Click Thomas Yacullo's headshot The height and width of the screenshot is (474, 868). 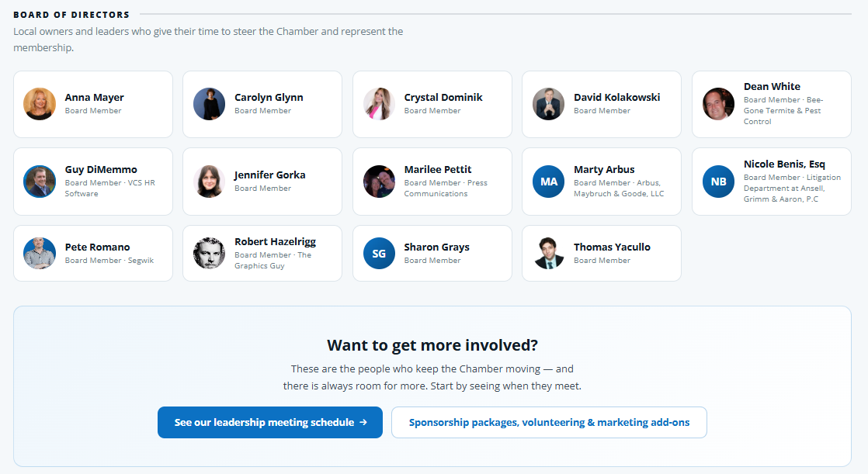549,254
